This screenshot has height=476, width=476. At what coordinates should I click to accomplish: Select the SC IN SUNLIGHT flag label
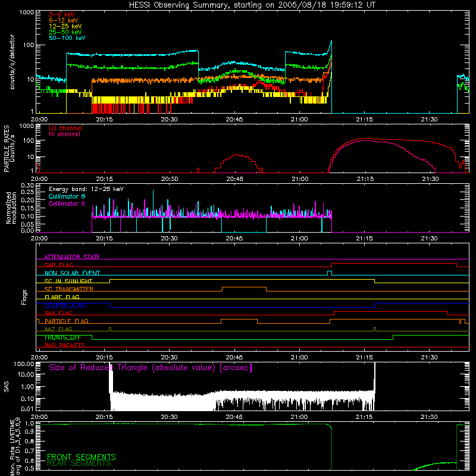(x=68, y=281)
